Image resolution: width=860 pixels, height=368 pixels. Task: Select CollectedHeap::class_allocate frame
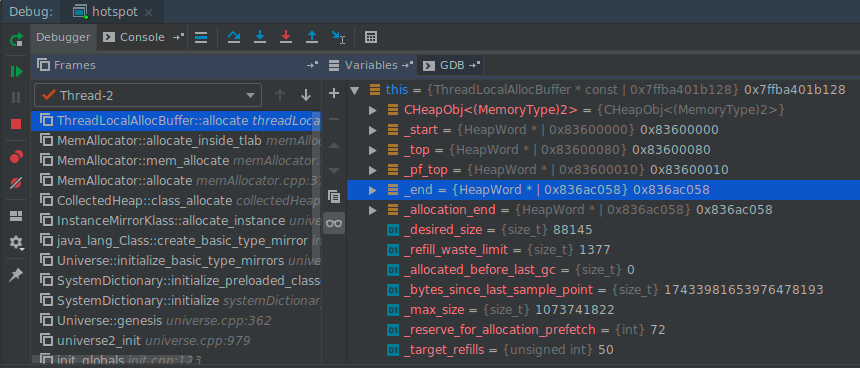point(176,201)
